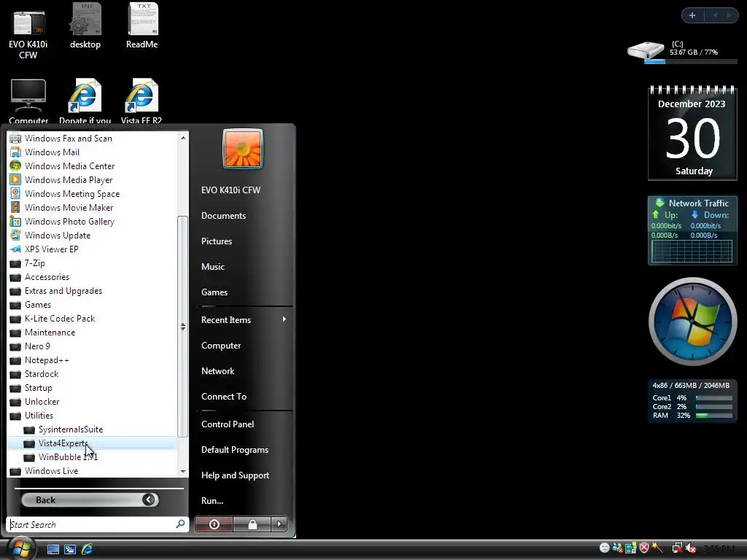This screenshot has width=747, height=560.
Task: Open shutdown options arrow menu
Action: click(x=279, y=524)
